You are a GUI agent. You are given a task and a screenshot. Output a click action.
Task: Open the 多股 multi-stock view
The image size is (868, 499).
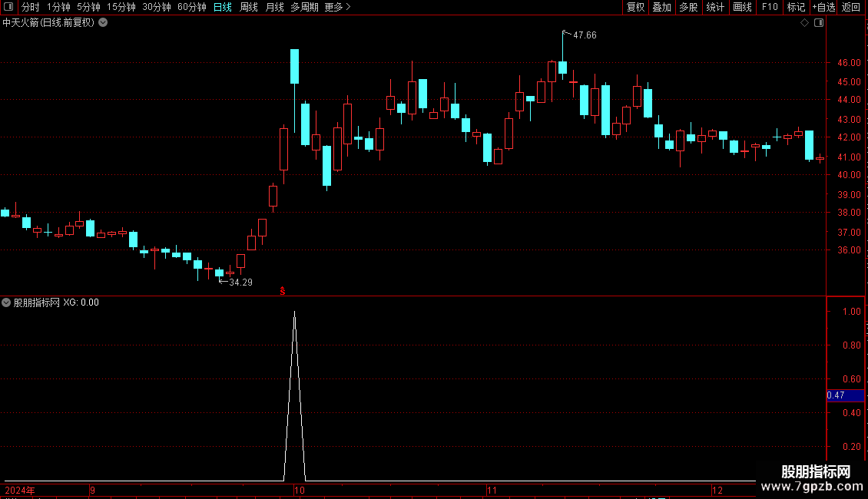pyautogui.click(x=688, y=7)
